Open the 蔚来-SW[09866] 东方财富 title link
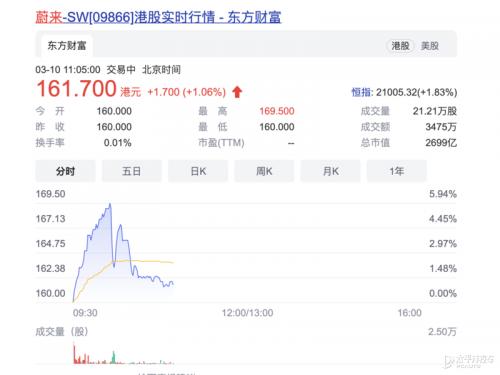This screenshot has height=375, width=500. [158, 17]
